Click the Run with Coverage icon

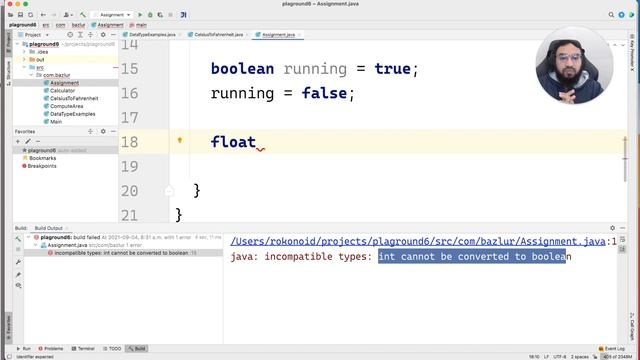(160, 15)
